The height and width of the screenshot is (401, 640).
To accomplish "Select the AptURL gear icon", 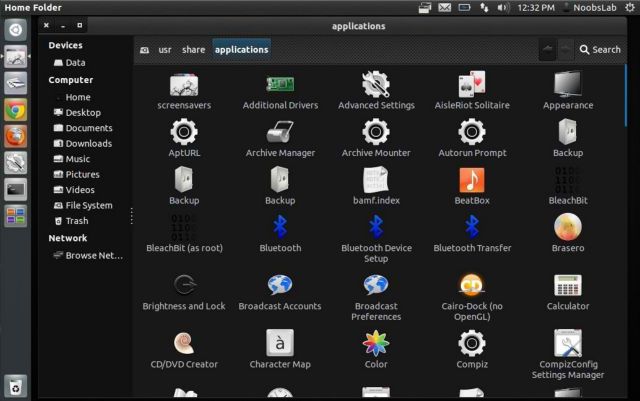I will click(x=184, y=131).
